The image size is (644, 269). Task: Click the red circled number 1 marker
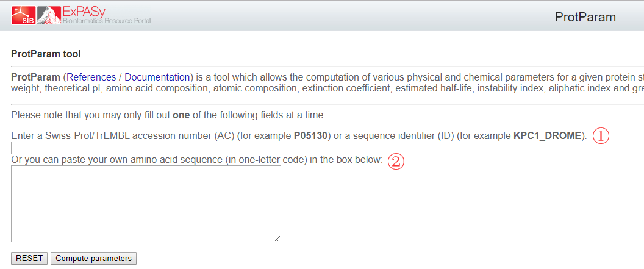(601, 136)
